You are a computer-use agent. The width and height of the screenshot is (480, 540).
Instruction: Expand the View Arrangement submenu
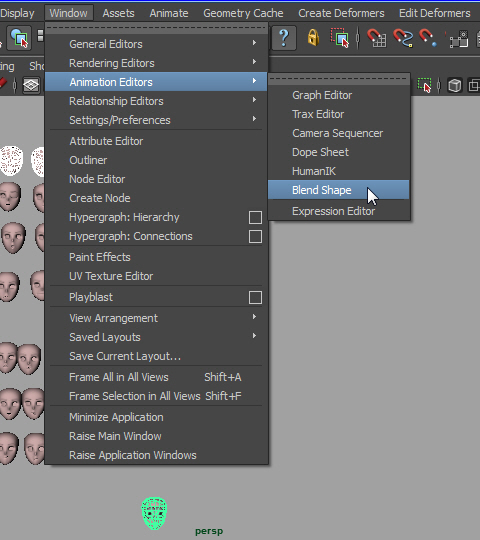[156, 318]
